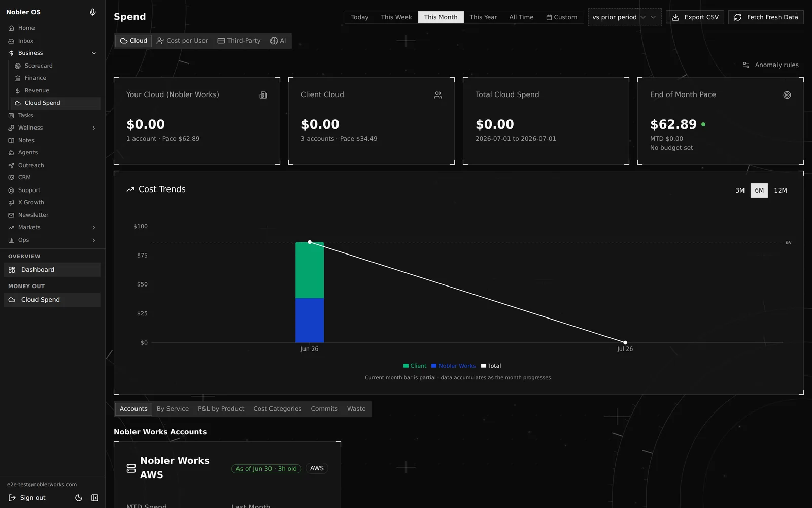Image resolution: width=812 pixels, height=508 pixels.
Task: Click the microphone icon beside Nobler OS
Action: [93, 12]
